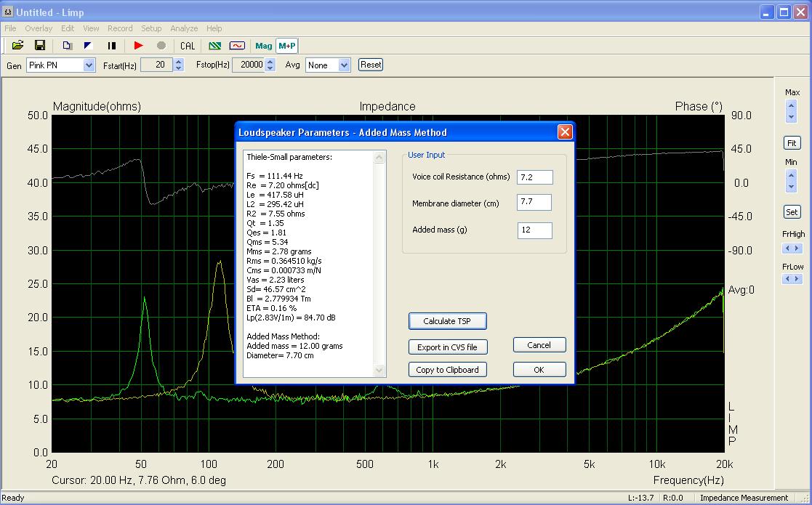Open calibration with the CAL icon
This screenshot has height=505, width=812.
click(188, 46)
